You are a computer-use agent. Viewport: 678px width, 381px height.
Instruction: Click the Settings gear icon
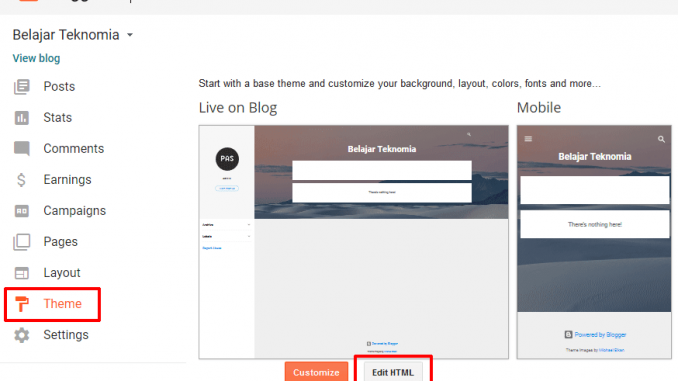[x=22, y=335]
